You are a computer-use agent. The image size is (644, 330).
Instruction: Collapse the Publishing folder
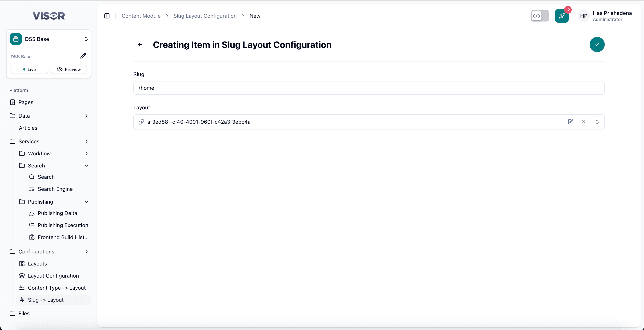[86, 202]
